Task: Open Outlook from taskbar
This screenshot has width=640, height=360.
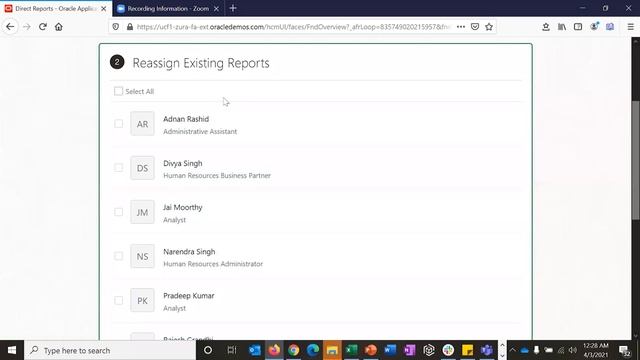Action: (255, 350)
